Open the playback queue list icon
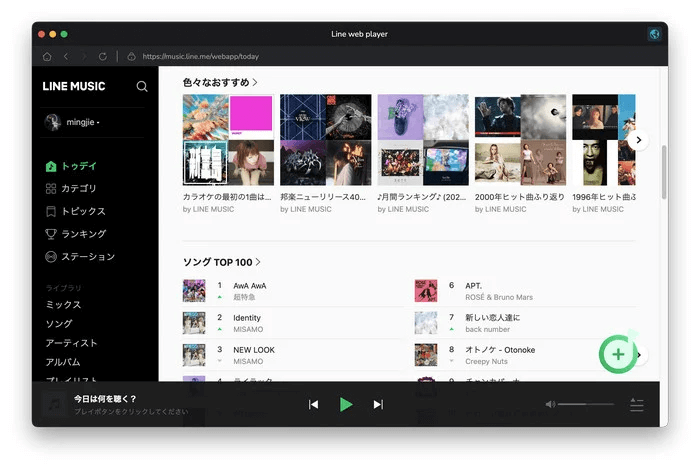The image size is (700, 469). pos(637,404)
